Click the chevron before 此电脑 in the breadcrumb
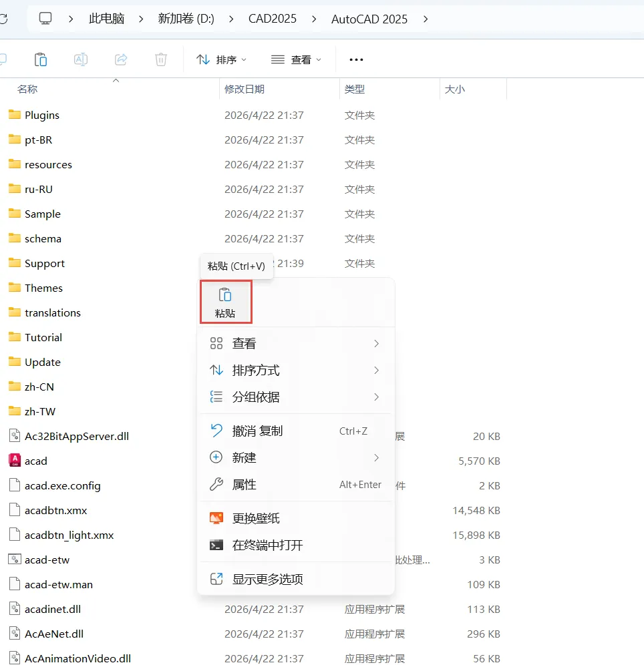 (x=71, y=19)
